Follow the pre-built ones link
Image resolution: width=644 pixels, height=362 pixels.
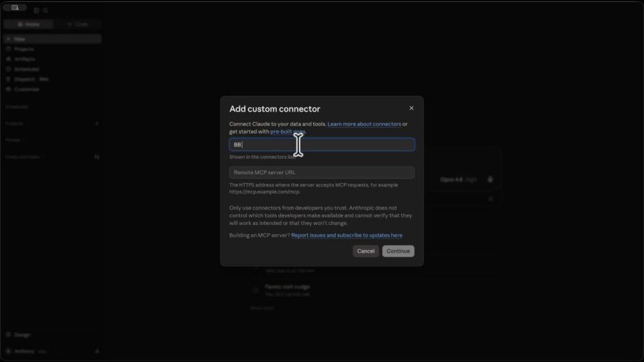click(287, 132)
